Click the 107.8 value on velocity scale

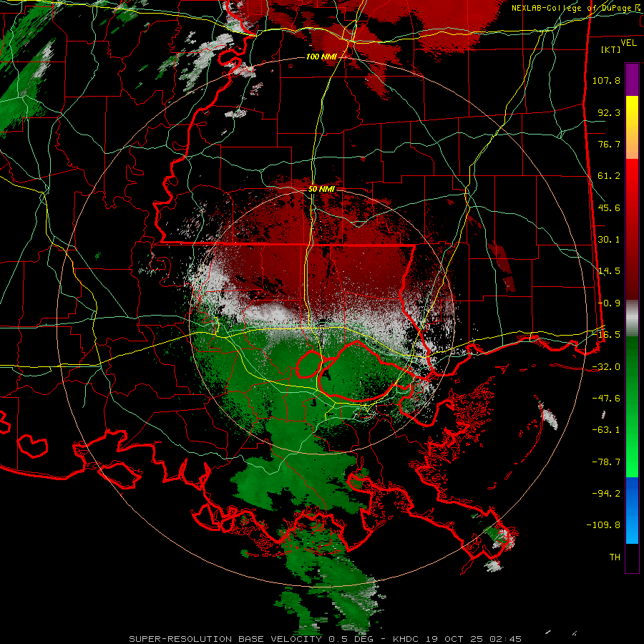pyautogui.click(x=606, y=80)
